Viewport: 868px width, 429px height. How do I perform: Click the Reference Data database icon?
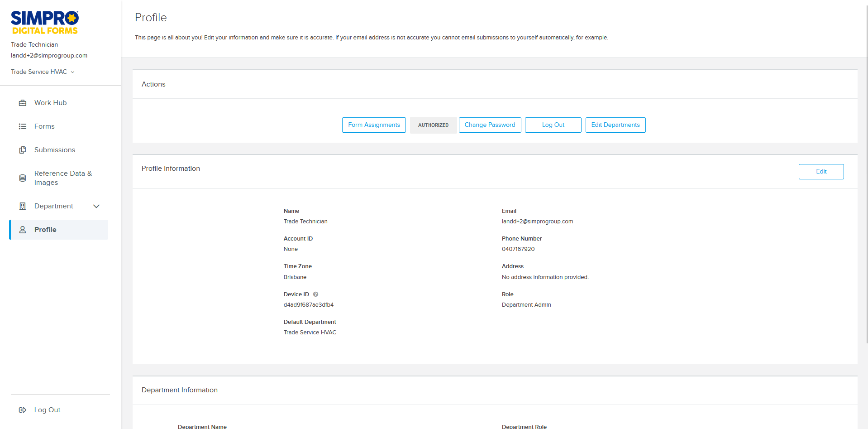pyautogui.click(x=23, y=178)
